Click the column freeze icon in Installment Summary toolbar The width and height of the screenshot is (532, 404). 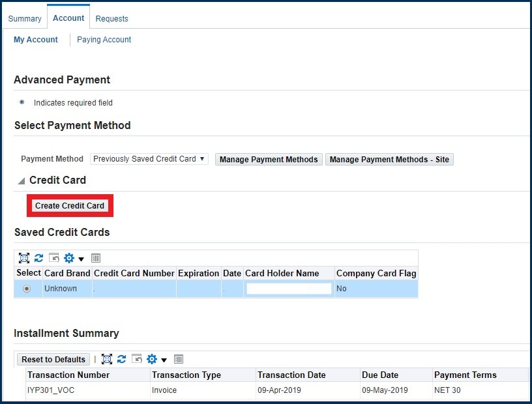179,359
